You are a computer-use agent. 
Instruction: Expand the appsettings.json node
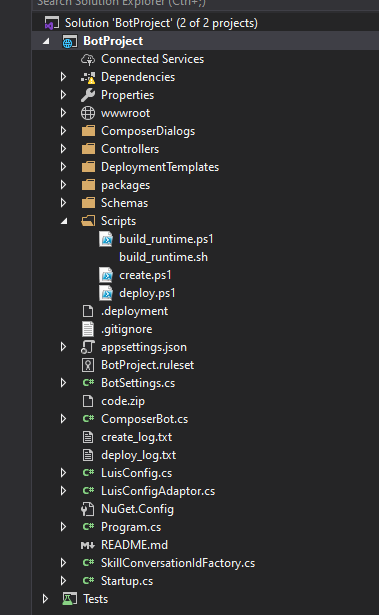[x=64, y=347]
